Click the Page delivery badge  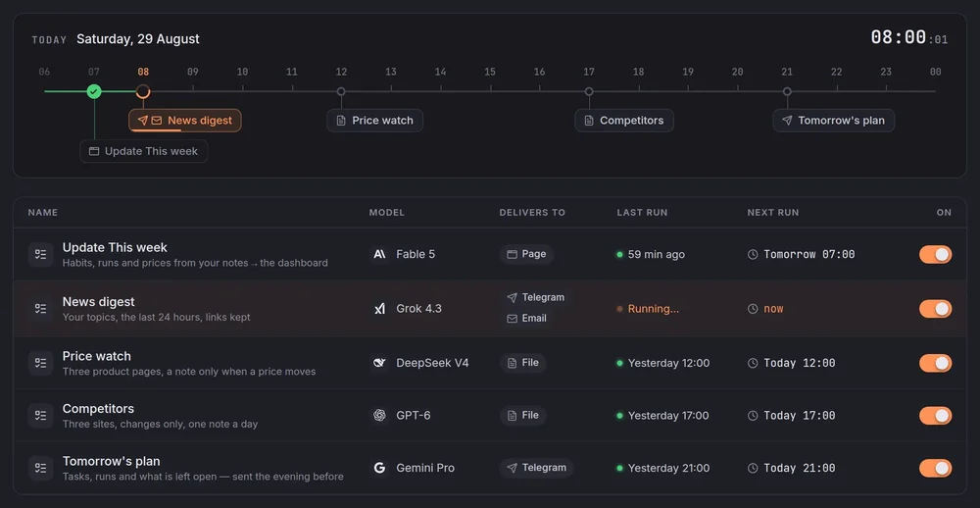[526, 254]
